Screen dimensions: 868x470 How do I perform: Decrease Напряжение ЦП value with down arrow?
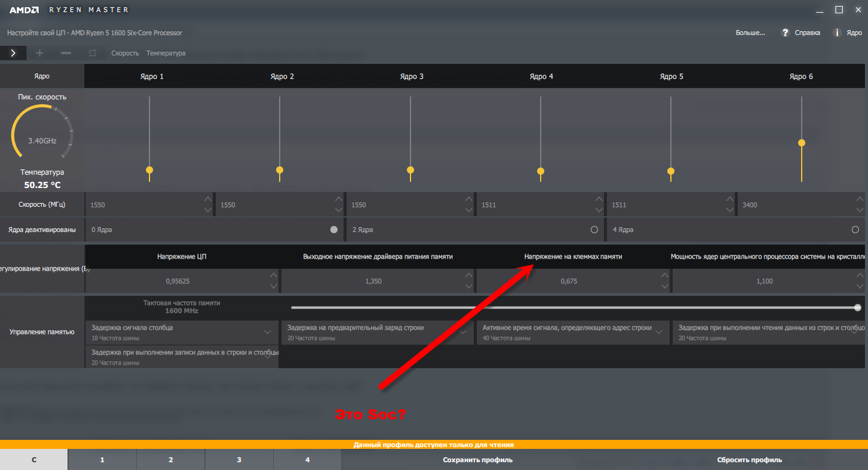274,286
